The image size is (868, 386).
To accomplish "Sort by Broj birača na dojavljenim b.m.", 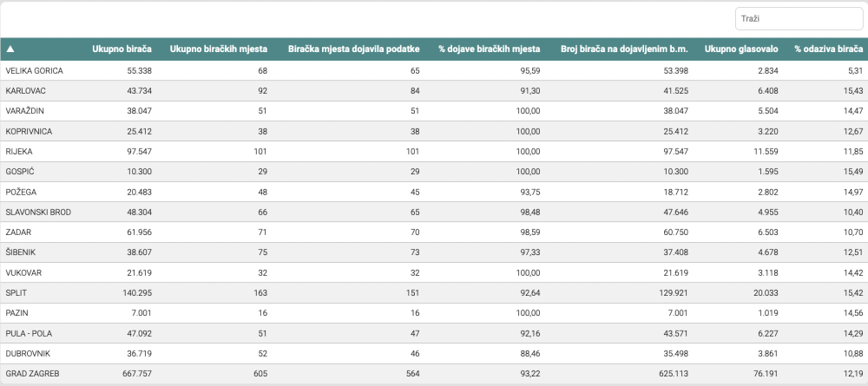I will pyautogui.click(x=624, y=49).
